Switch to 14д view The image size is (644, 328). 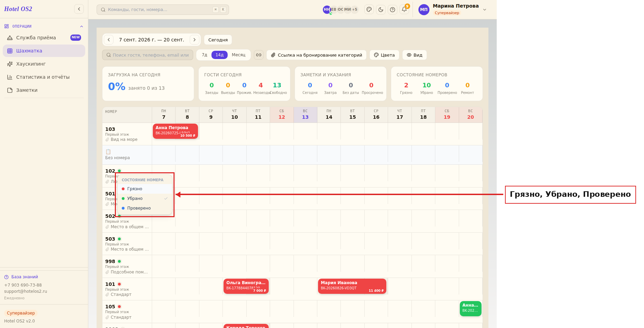219,55
